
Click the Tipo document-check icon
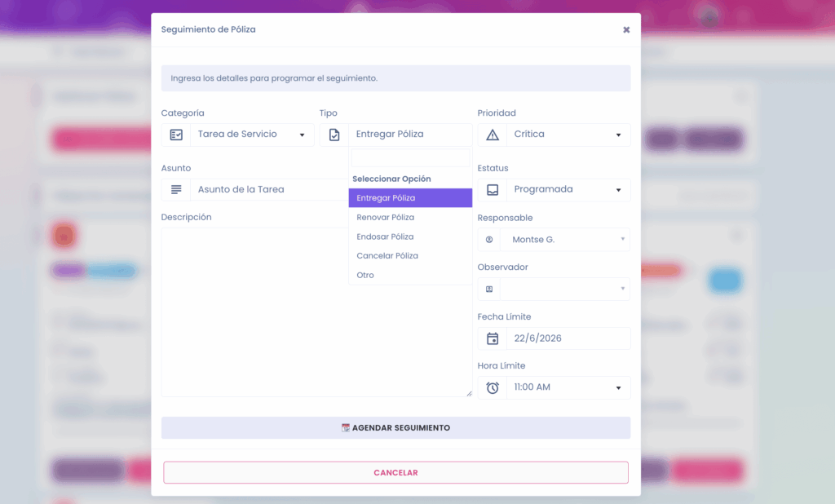click(x=334, y=135)
